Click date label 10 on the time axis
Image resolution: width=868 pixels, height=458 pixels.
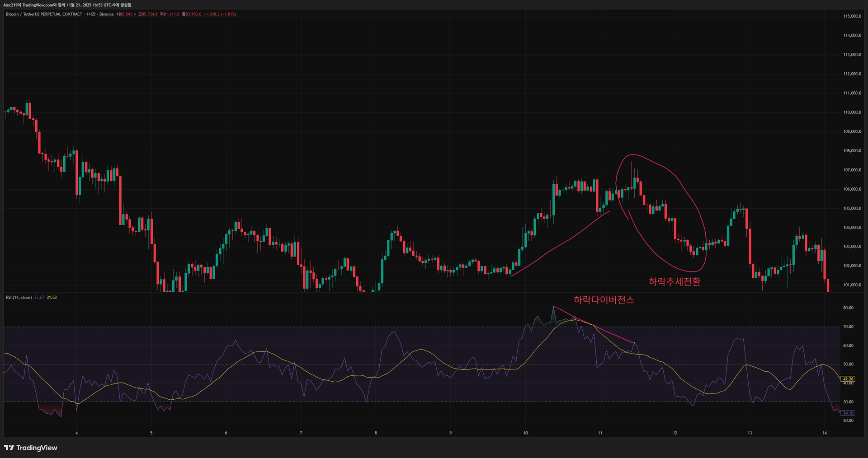pos(525,433)
